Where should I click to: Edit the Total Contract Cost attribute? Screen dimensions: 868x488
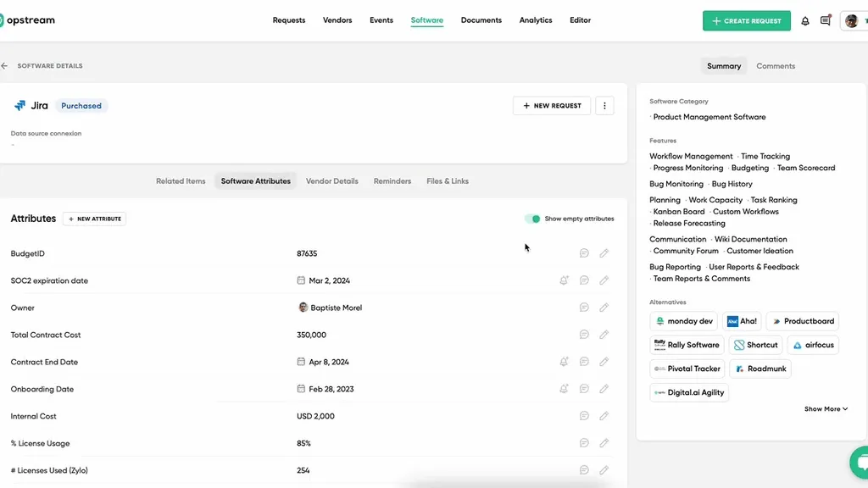coord(604,335)
